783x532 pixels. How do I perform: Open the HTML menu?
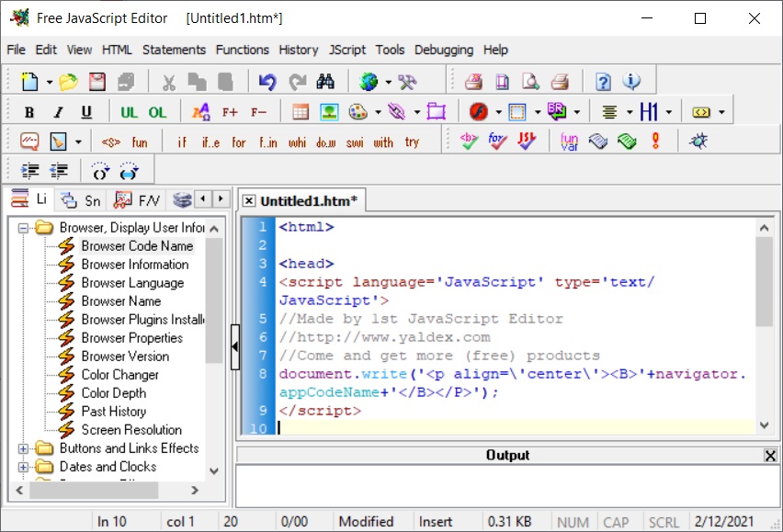coord(117,50)
